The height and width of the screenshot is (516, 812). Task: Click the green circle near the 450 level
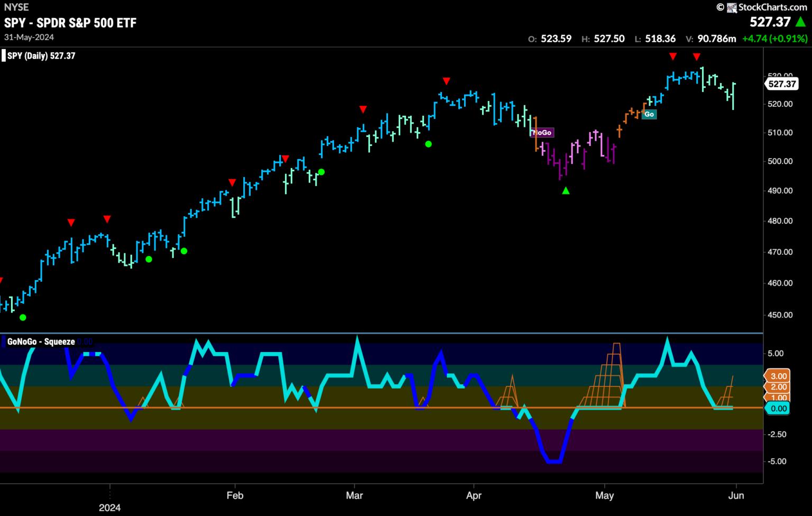(23, 317)
